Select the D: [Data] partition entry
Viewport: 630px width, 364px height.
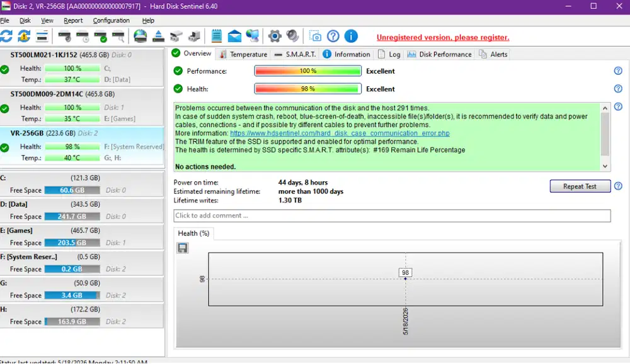81,210
